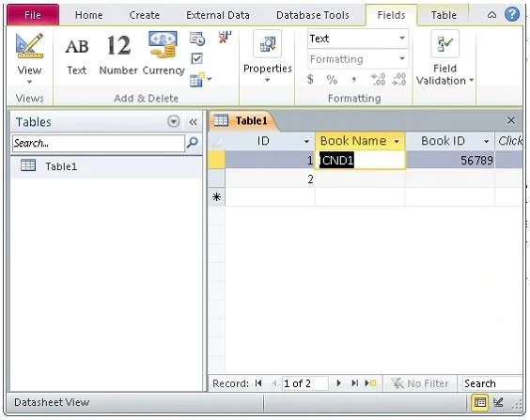Go to the previous record
The width and height of the screenshot is (530, 420).
tap(274, 383)
